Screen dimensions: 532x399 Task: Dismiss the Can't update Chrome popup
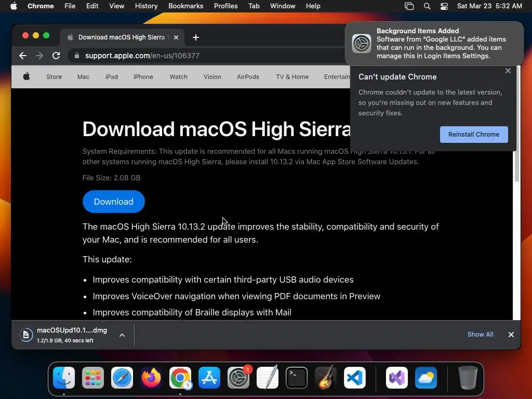coord(508,71)
